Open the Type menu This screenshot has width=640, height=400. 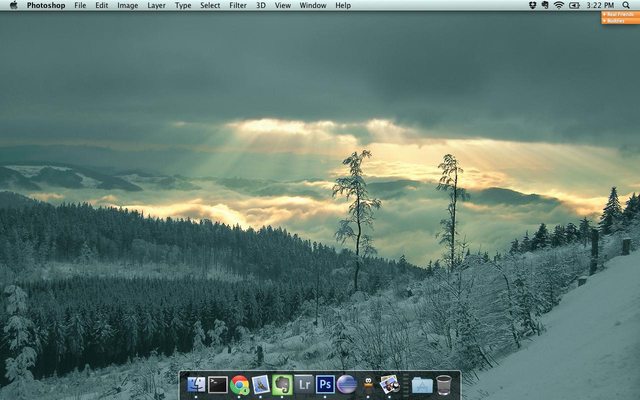point(183,5)
